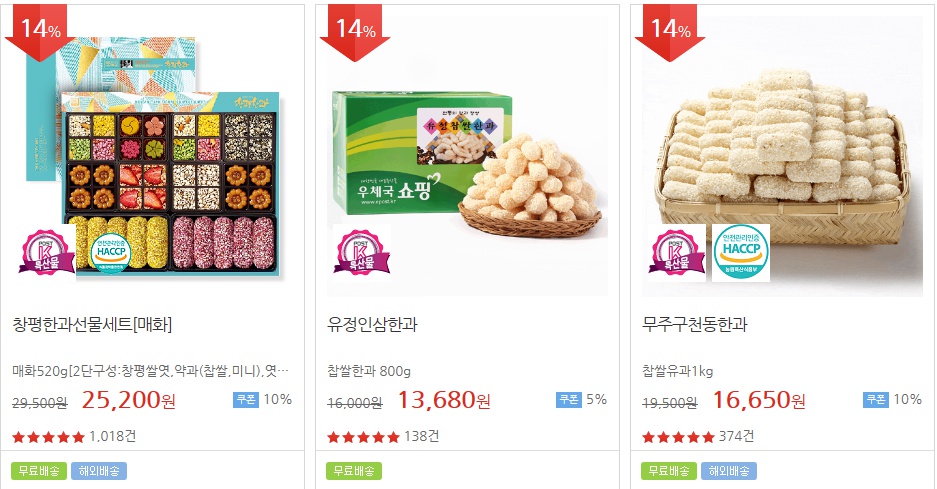Click the POST K 특산물 badge on 유정인삼한과

(x=362, y=253)
